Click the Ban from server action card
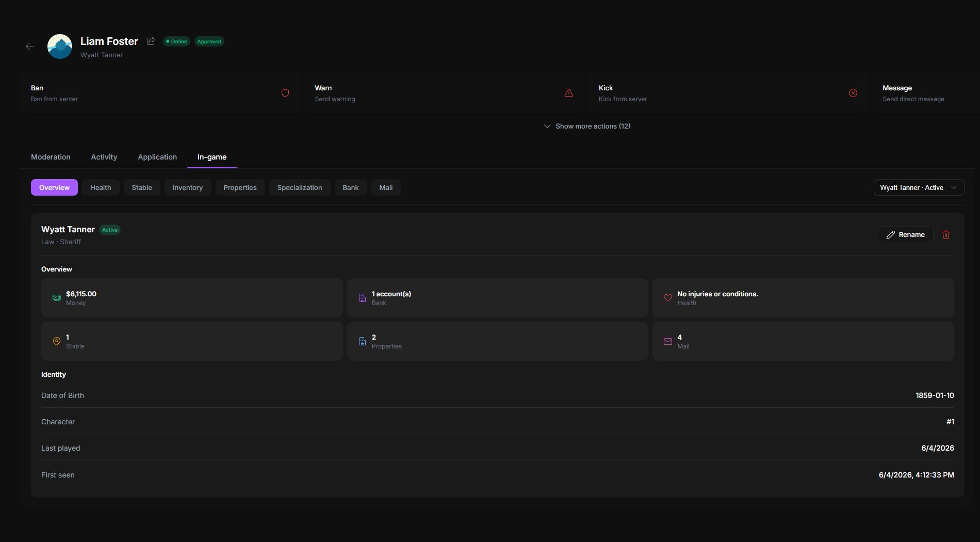The height and width of the screenshot is (542, 980). click(160, 93)
